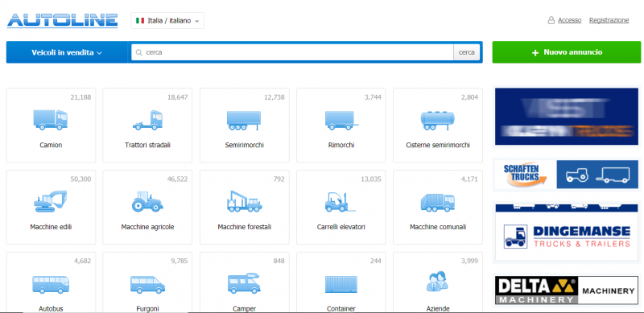Open the Camper motorhome icon

click(244, 283)
